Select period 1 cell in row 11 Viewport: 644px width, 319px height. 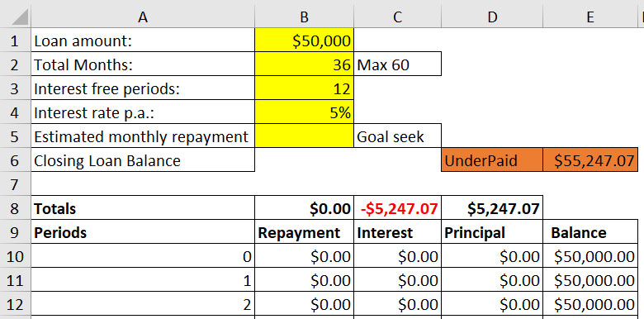point(143,279)
